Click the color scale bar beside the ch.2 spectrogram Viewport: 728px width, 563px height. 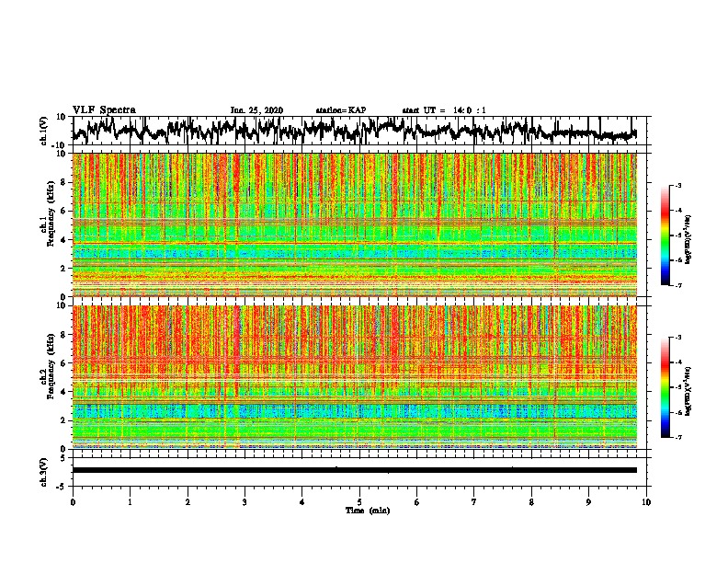click(665, 387)
